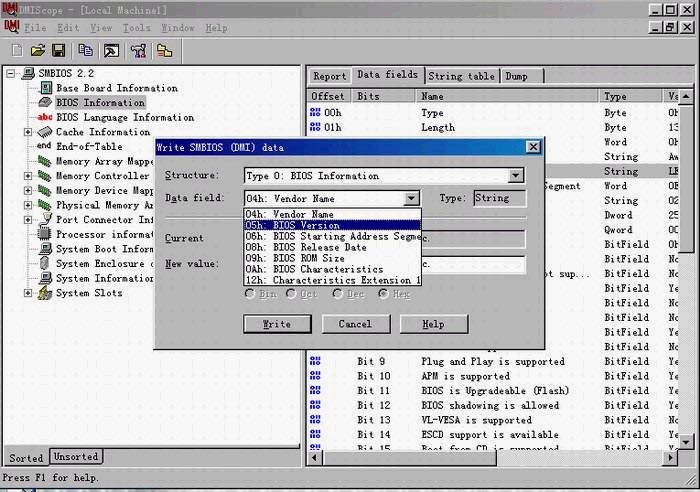This screenshot has width=700, height=492.
Task: Click the Base Board Information icon
Action: point(45,88)
